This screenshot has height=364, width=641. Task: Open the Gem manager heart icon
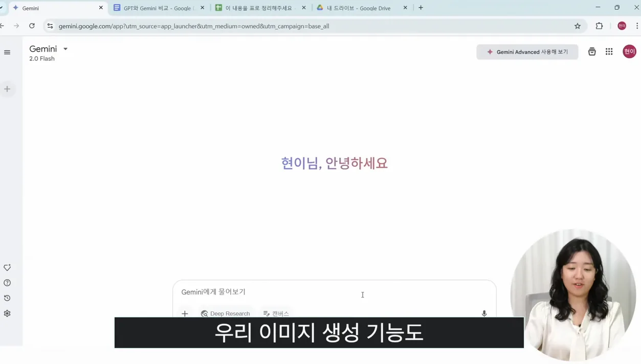[x=7, y=267]
